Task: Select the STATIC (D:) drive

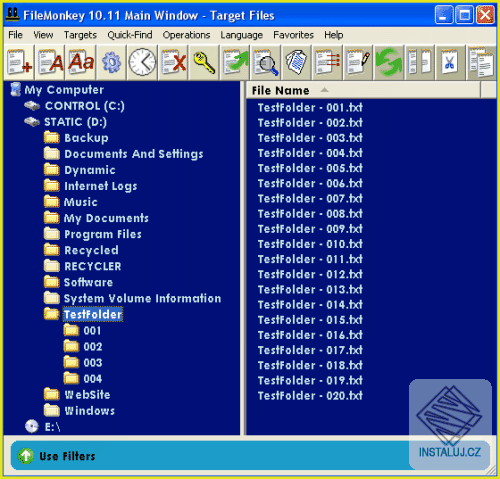Action: point(76,122)
